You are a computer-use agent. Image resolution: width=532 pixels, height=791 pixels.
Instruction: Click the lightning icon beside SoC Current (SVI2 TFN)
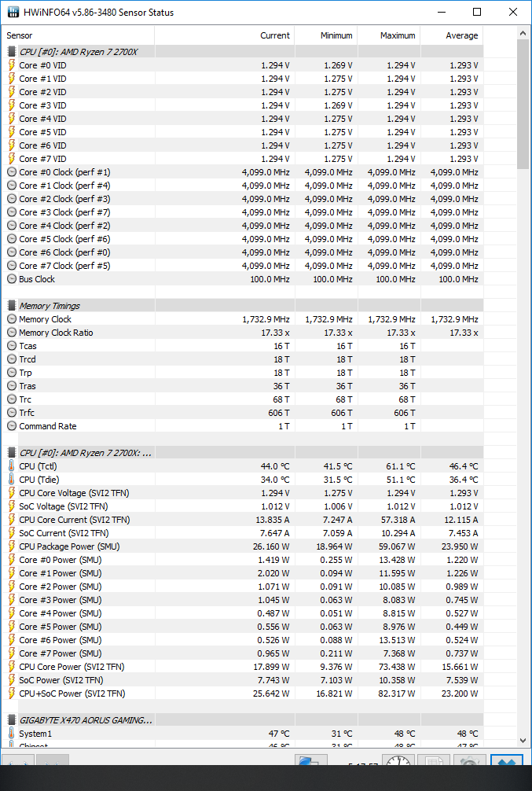pyautogui.click(x=12, y=533)
